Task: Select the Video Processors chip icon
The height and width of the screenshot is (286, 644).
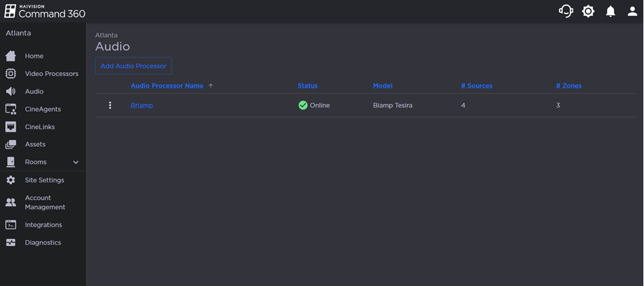Action: 11,73
